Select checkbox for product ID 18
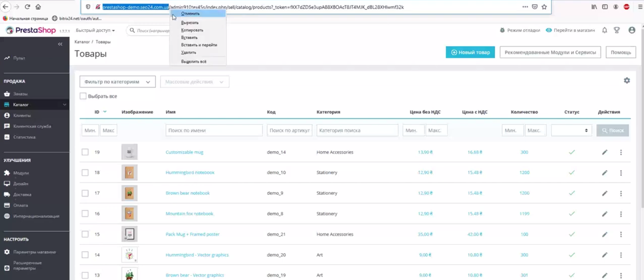 point(85,173)
